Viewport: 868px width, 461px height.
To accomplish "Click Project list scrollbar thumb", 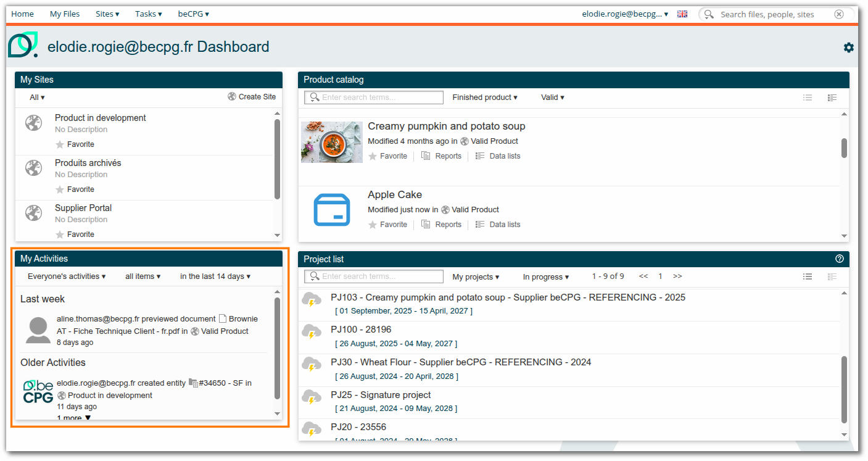I will tap(845, 389).
